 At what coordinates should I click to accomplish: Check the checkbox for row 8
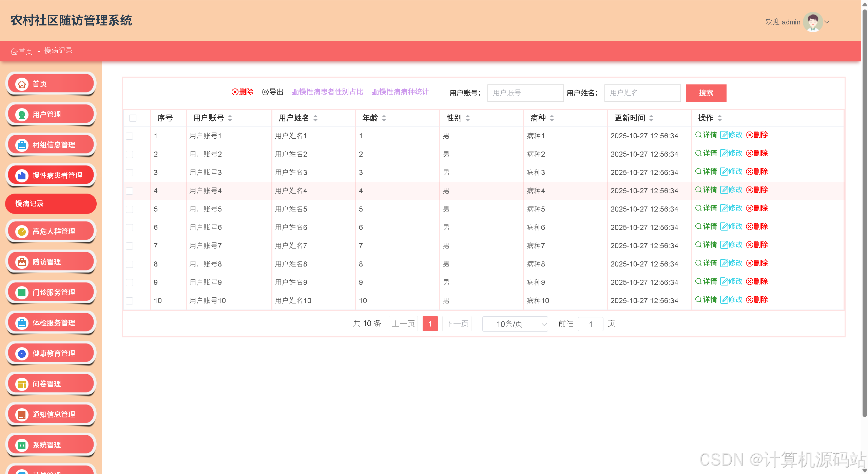point(129,264)
